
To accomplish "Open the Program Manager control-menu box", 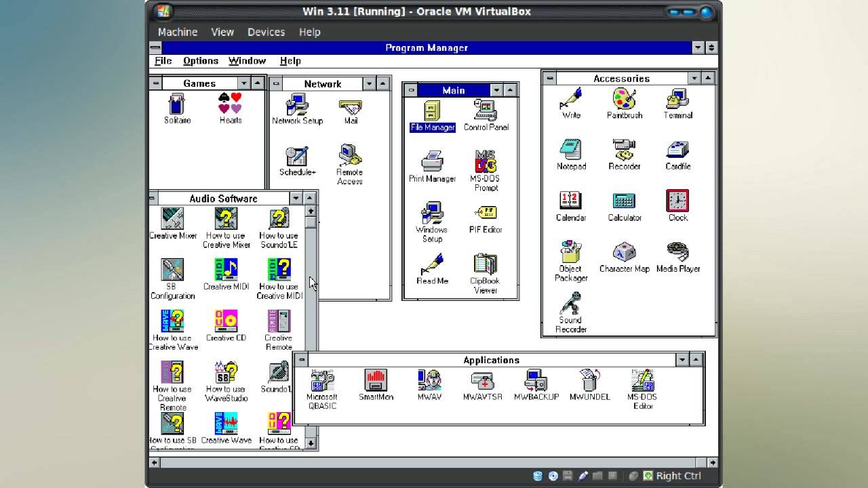I will pyautogui.click(x=155, y=47).
